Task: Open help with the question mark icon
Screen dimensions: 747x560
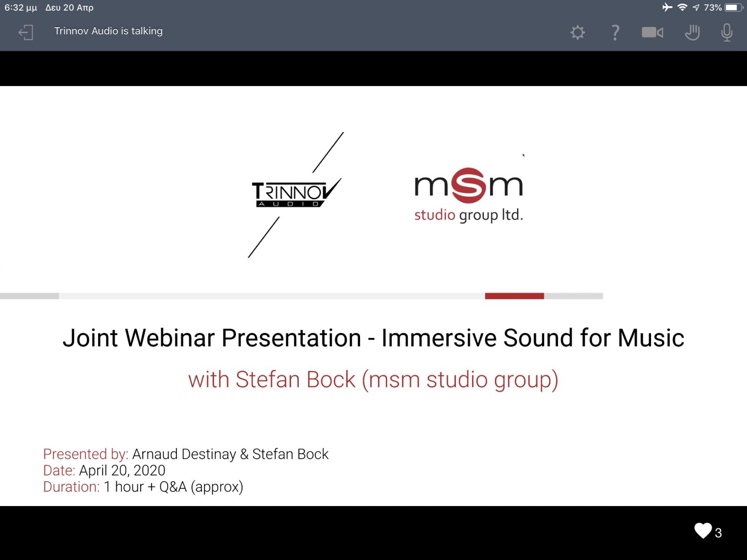Action: point(615,33)
